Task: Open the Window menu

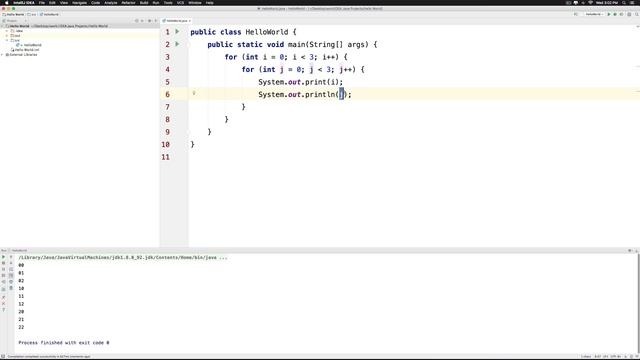Action: click(x=195, y=2)
